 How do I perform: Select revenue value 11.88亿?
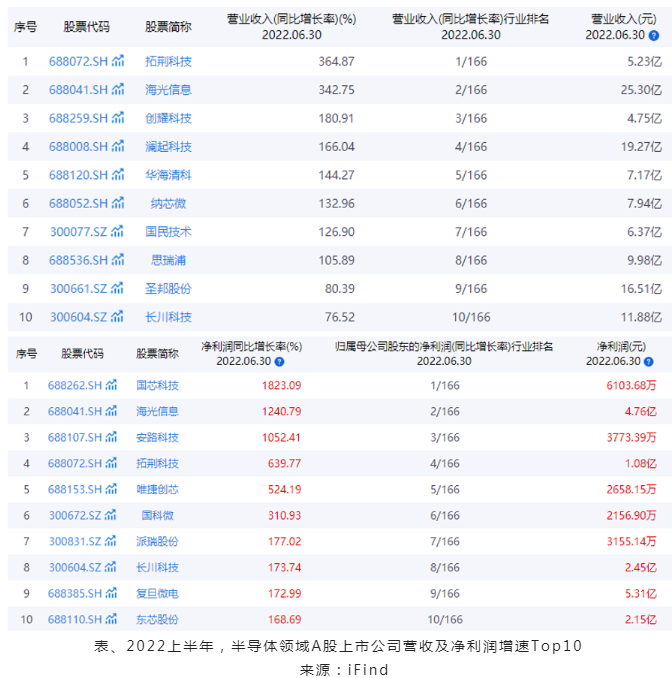coord(641,317)
